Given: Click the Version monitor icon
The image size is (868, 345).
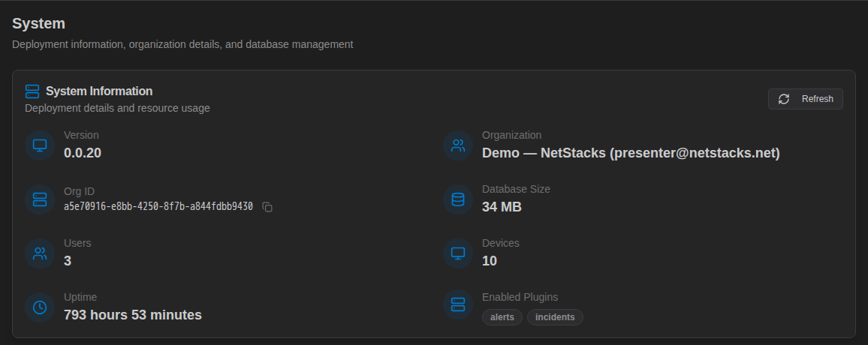Looking at the screenshot, I should click(40, 145).
